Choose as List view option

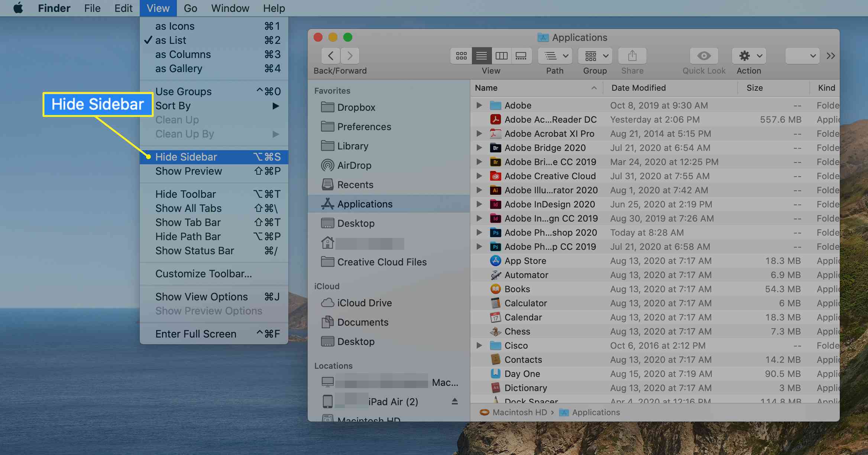coord(214,40)
